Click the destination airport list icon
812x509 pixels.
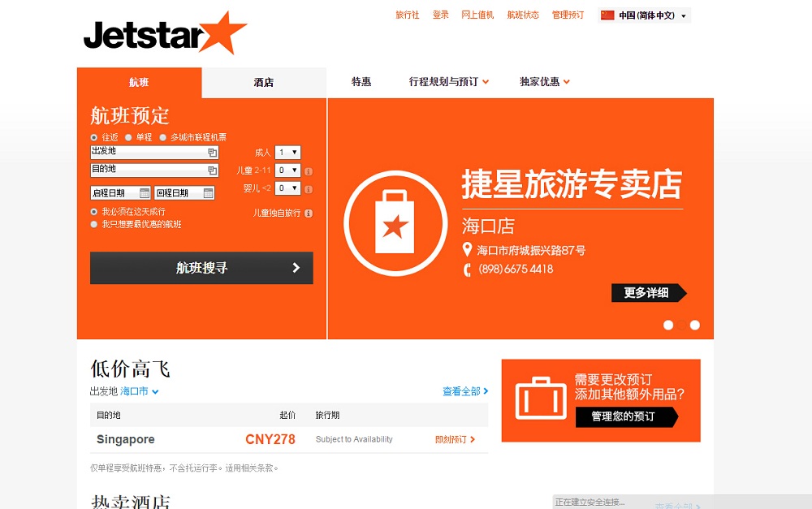[212, 170]
